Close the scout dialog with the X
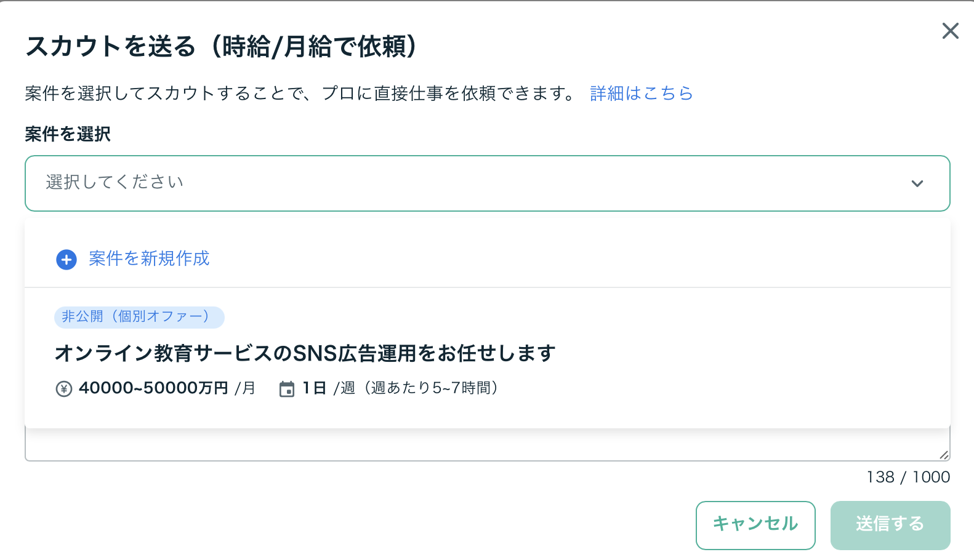This screenshot has height=560, width=974. click(950, 31)
